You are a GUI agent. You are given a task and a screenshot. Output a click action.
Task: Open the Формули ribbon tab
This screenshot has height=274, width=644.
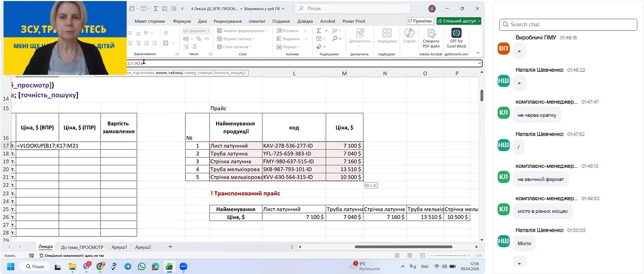click(x=182, y=21)
